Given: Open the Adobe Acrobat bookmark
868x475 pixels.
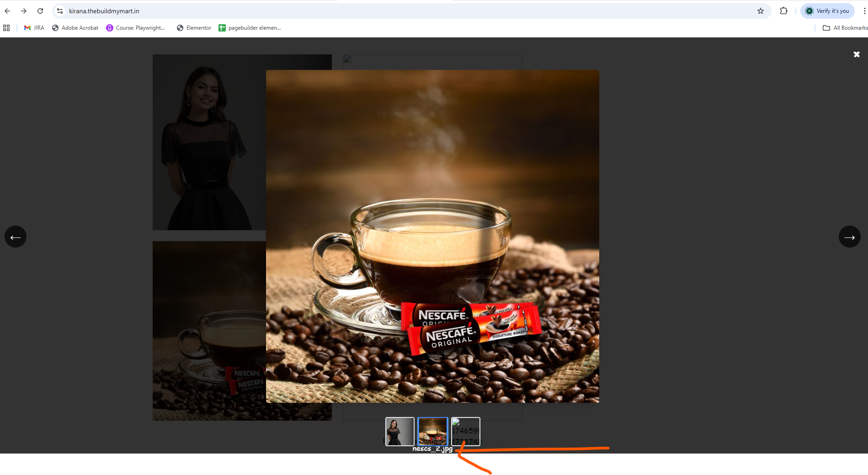Looking at the screenshot, I should point(75,28).
